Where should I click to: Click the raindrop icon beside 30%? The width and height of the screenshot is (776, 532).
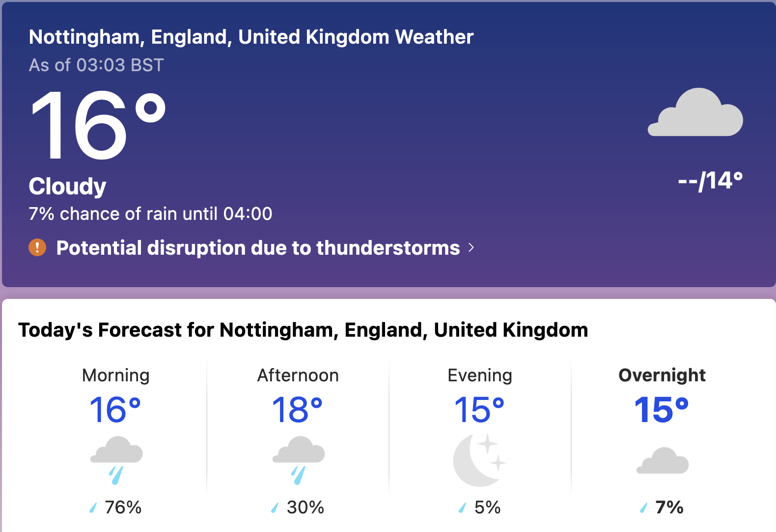click(275, 507)
